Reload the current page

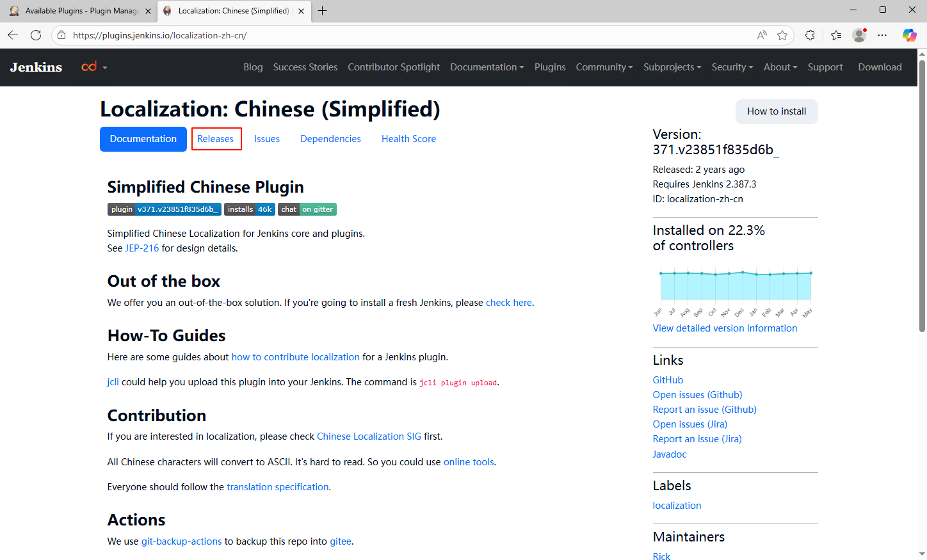click(x=36, y=35)
